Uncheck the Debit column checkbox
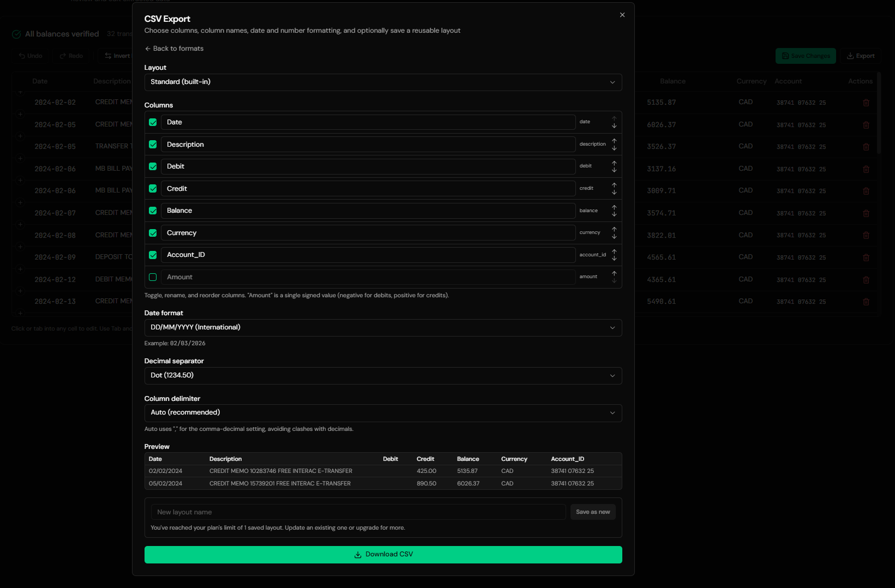Image resolution: width=895 pixels, height=588 pixels. [153, 166]
